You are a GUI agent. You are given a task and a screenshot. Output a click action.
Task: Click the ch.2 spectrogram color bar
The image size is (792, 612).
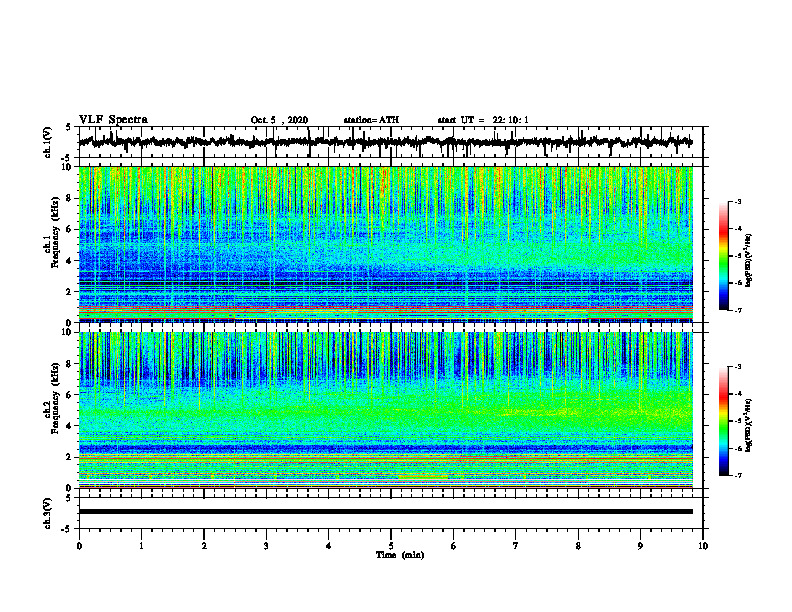(723, 421)
